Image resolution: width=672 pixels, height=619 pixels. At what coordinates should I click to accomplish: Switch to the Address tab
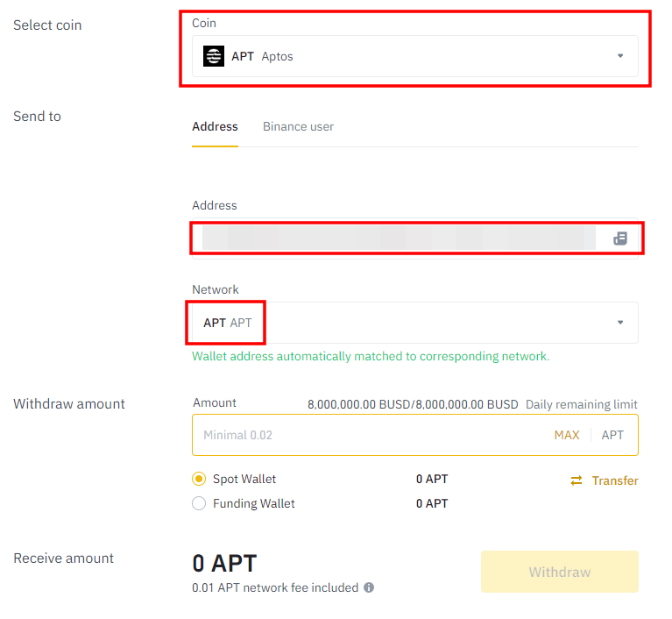coord(215,126)
